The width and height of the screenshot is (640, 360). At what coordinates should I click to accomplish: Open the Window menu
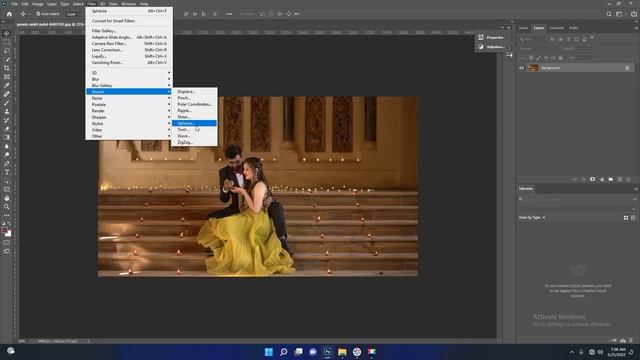128,4
